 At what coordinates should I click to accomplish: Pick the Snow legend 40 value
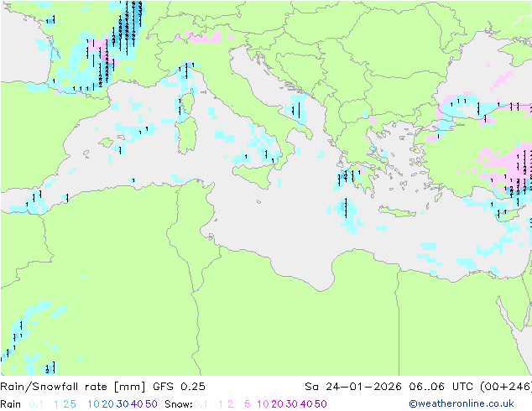[x=306, y=404]
